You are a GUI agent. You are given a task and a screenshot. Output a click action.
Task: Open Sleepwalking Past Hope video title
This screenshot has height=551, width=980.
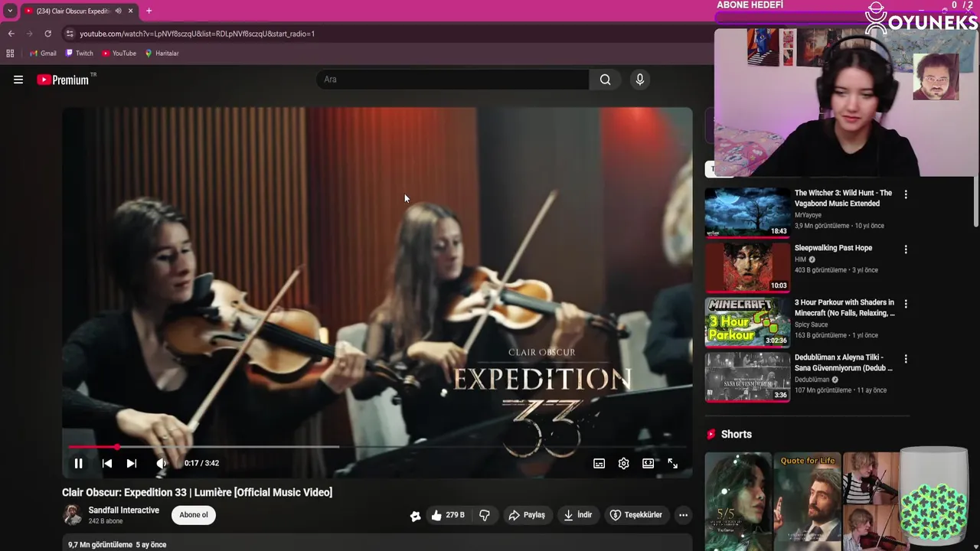click(x=833, y=248)
